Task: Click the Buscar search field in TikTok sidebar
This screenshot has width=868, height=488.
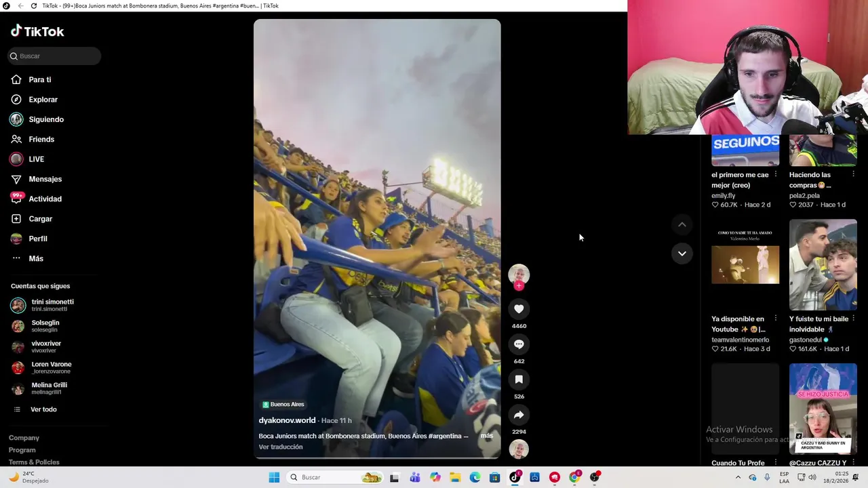Action: (x=54, y=56)
